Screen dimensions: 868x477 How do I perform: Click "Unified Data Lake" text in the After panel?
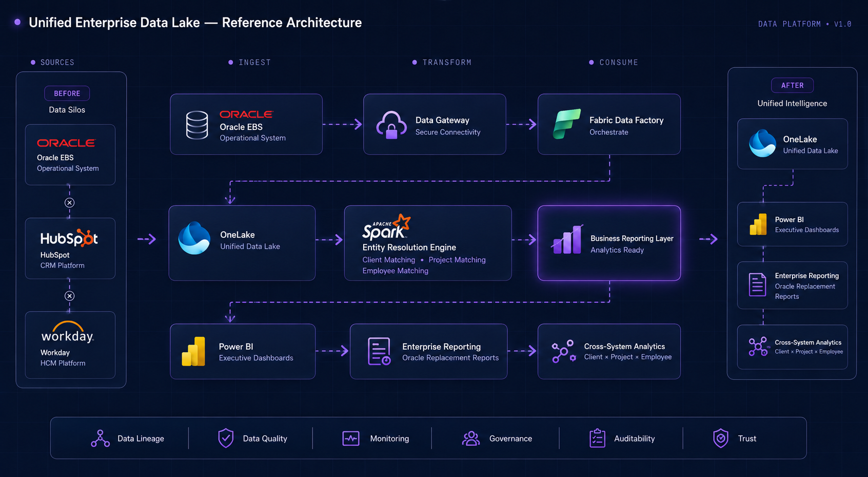810,151
